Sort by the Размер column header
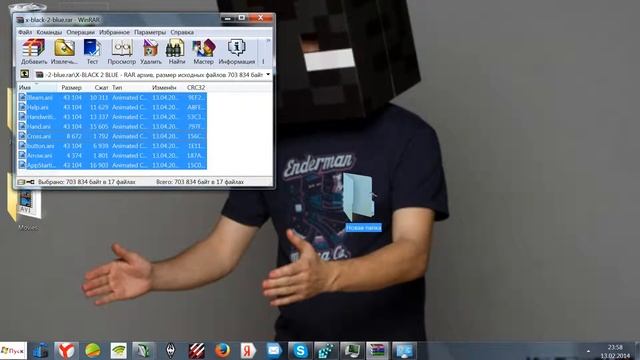The image size is (640, 360). coord(71,87)
